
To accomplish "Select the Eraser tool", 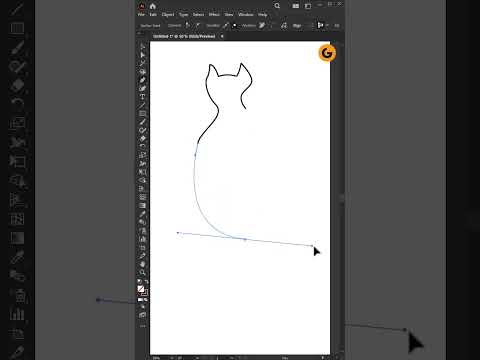I will coord(143,138).
